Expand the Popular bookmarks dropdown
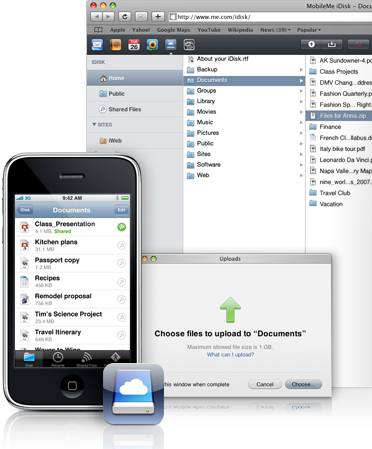This screenshot has width=372, height=449. [309, 30]
